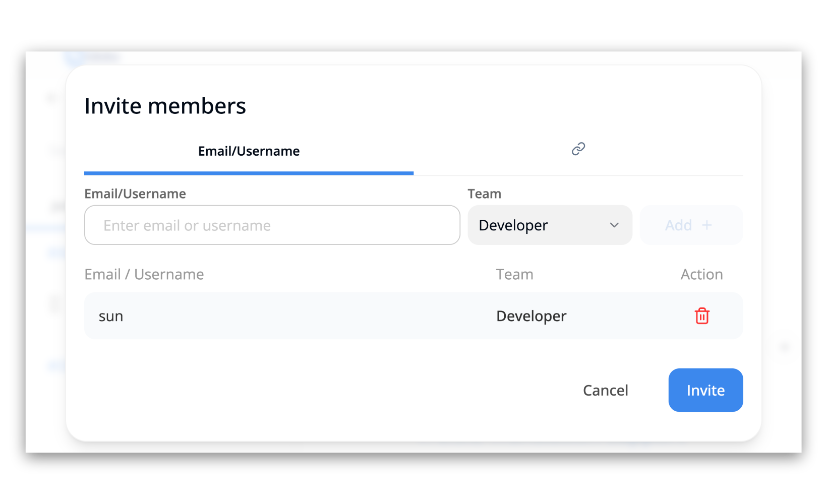This screenshot has width=827, height=504.
Task: Open the Team dropdown showing Developer
Action: (x=550, y=225)
